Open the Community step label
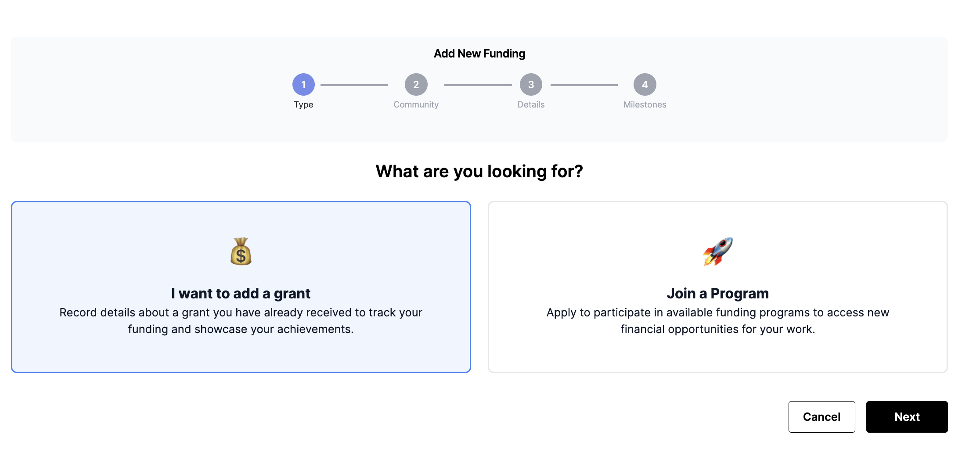The height and width of the screenshot is (452, 980). [416, 104]
